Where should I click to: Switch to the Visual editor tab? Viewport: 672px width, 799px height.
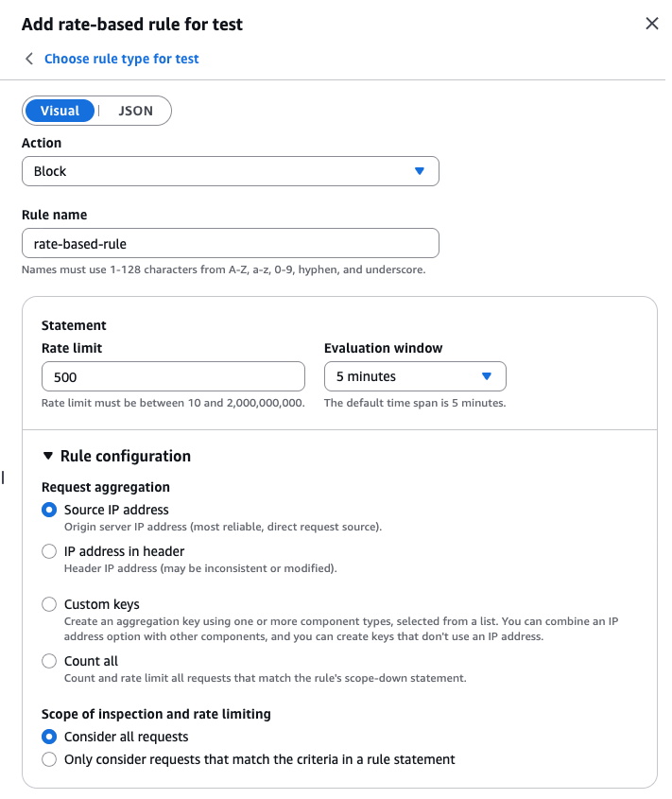(x=60, y=111)
